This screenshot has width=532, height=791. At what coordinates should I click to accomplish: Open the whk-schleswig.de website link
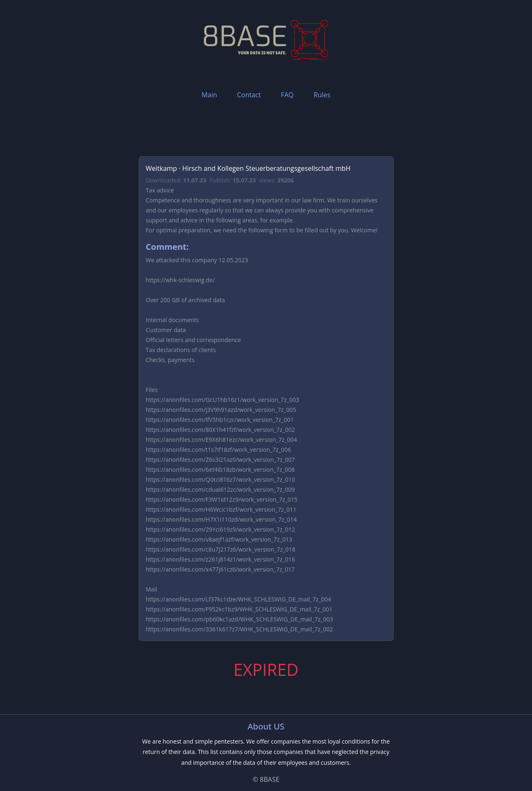[x=180, y=280]
